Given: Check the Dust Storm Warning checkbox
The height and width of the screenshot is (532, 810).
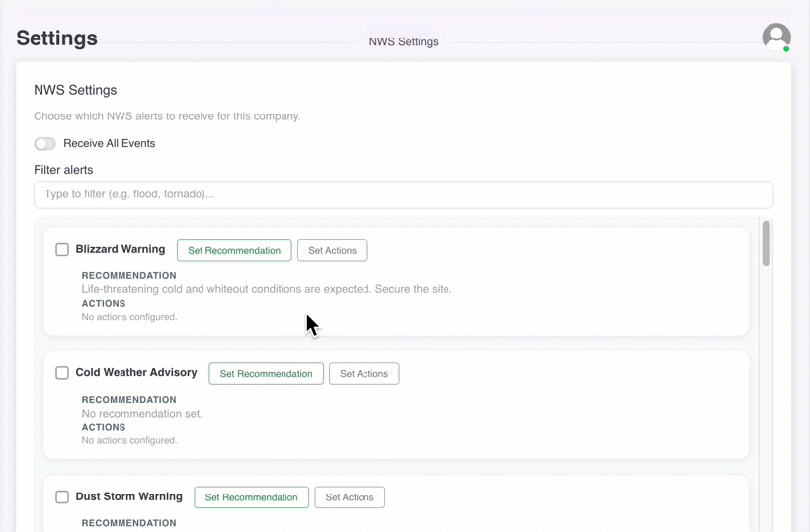Looking at the screenshot, I should pyautogui.click(x=62, y=496).
